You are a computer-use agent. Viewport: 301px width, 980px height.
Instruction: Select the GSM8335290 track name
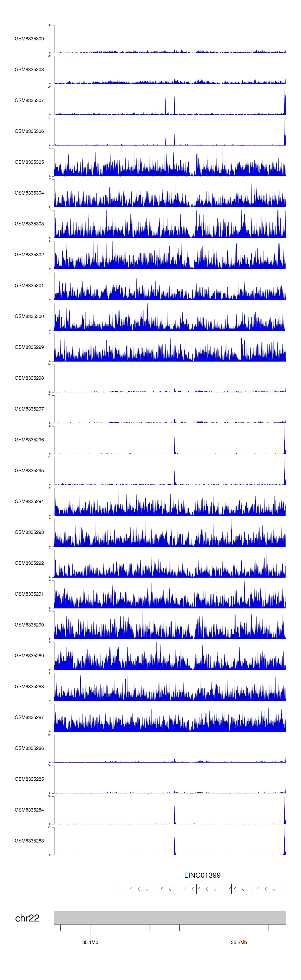tap(29, 625)
